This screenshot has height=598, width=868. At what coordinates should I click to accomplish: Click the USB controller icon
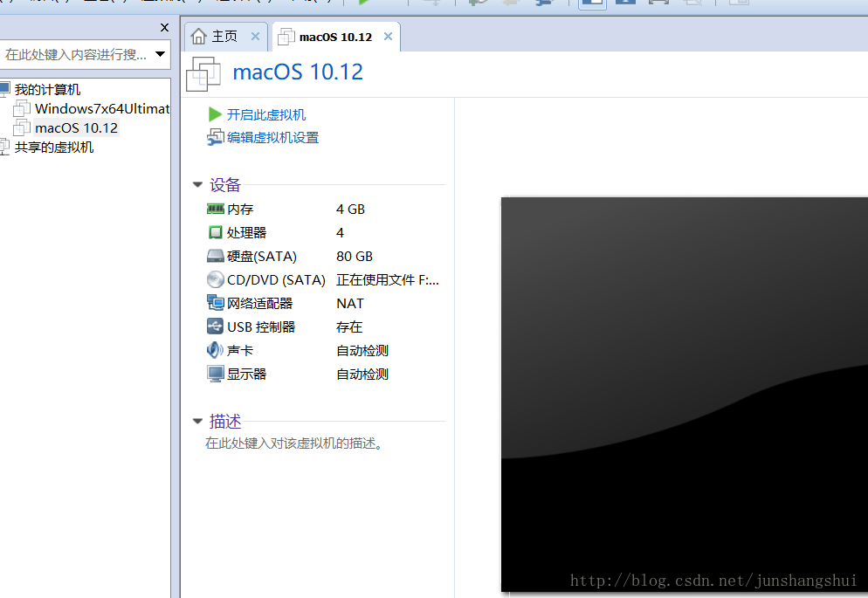pyautogui.click(x=215, y=326)
